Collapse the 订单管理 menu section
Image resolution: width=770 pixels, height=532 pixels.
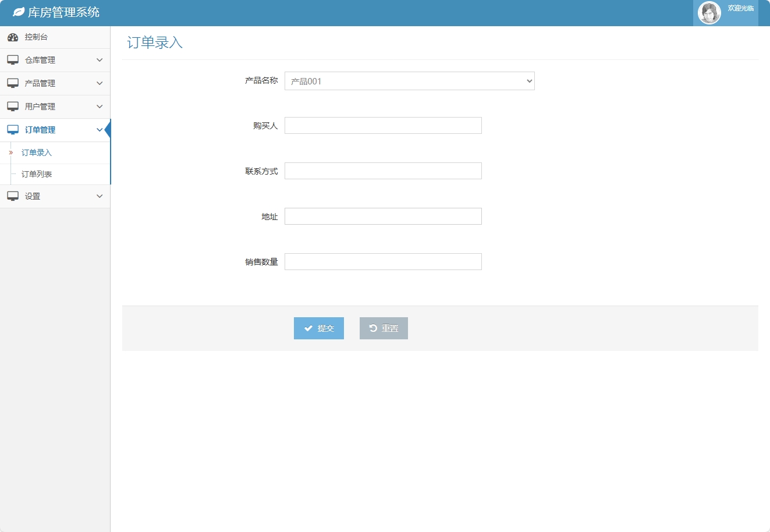click(x=100, y=129)
